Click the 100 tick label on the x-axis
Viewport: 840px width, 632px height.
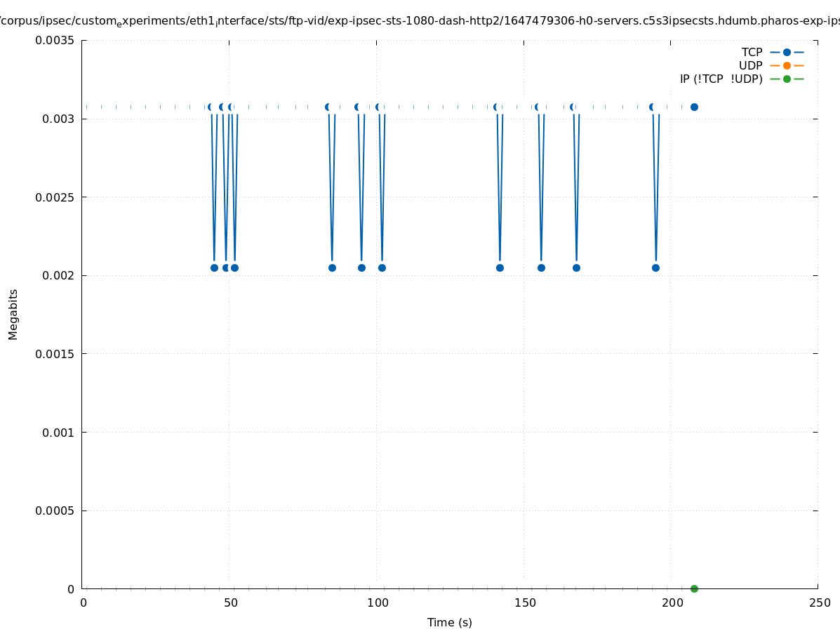pyautogui.click(x=378, y=603)
